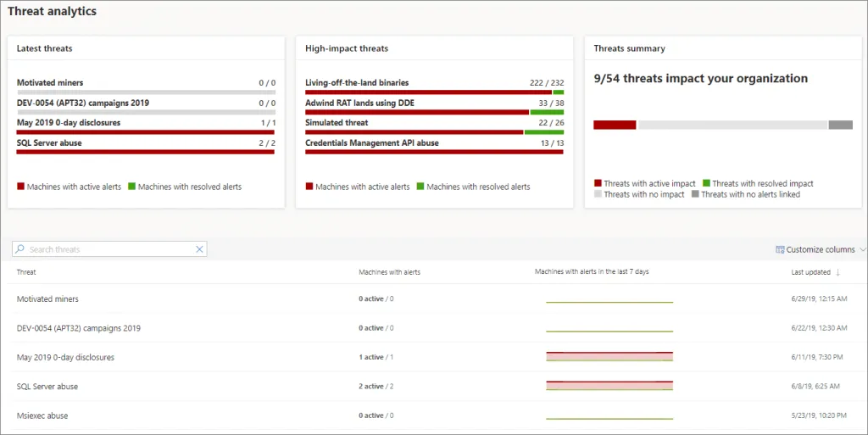
Task: Click the green resolved alerts legend square in High-impact threats
Action: pos(420,187)
